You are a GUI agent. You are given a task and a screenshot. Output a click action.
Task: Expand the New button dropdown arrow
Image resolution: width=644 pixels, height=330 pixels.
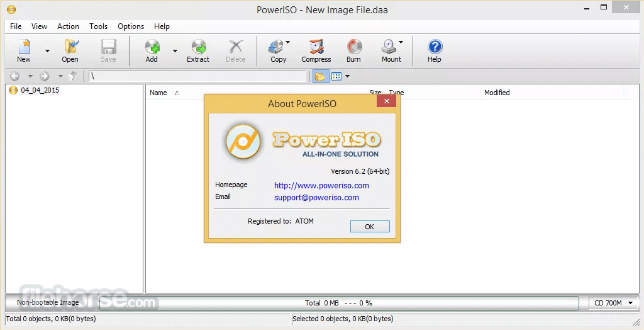pyautogui.click(x=47, y=51)
